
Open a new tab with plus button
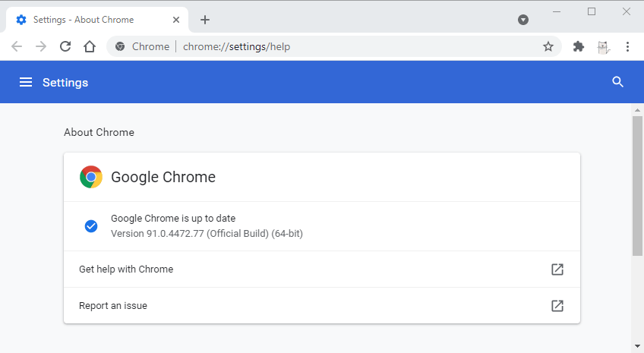pos(205,20)
